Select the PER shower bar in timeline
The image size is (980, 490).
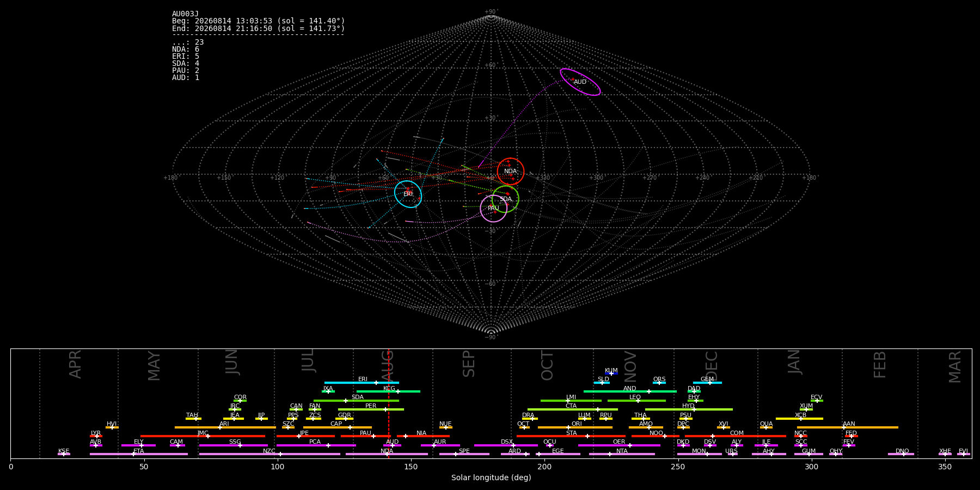pos(371,409)
